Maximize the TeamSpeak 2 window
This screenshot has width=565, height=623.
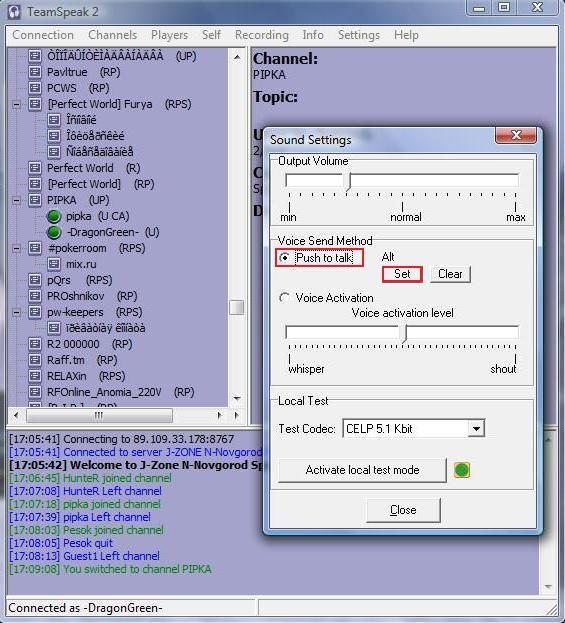(x=504, y=8)
